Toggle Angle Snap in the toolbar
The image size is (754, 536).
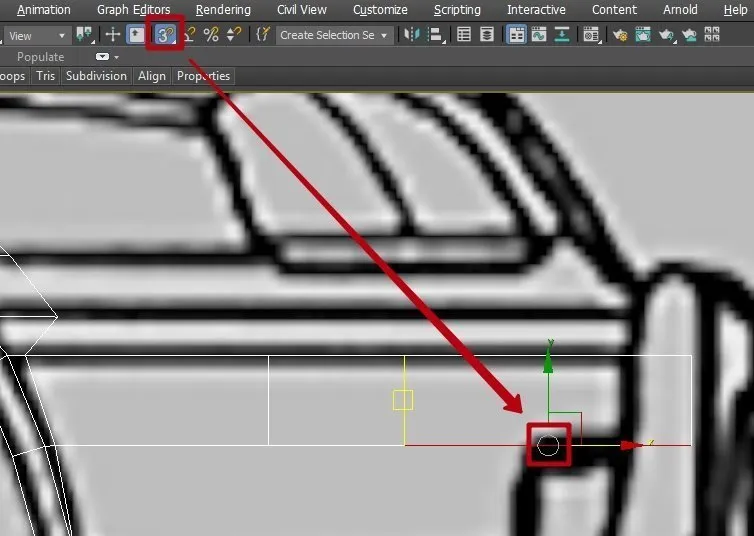click(189, 34)
